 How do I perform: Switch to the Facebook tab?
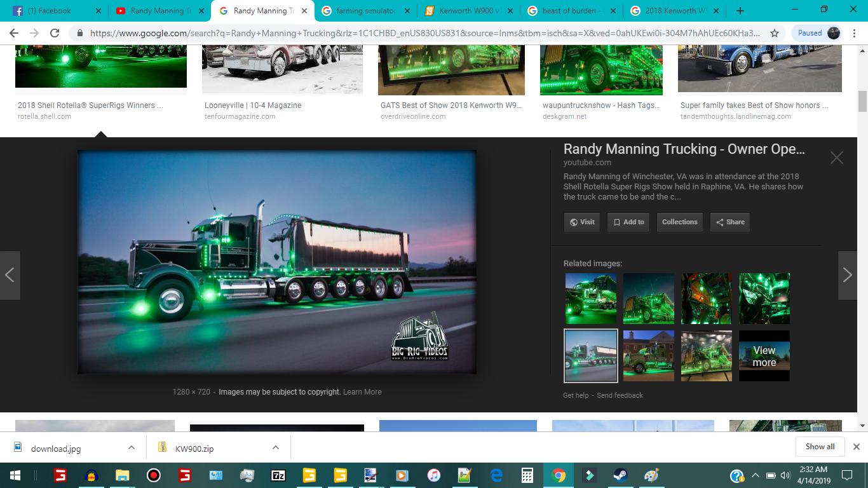click(x=54, y=11)
